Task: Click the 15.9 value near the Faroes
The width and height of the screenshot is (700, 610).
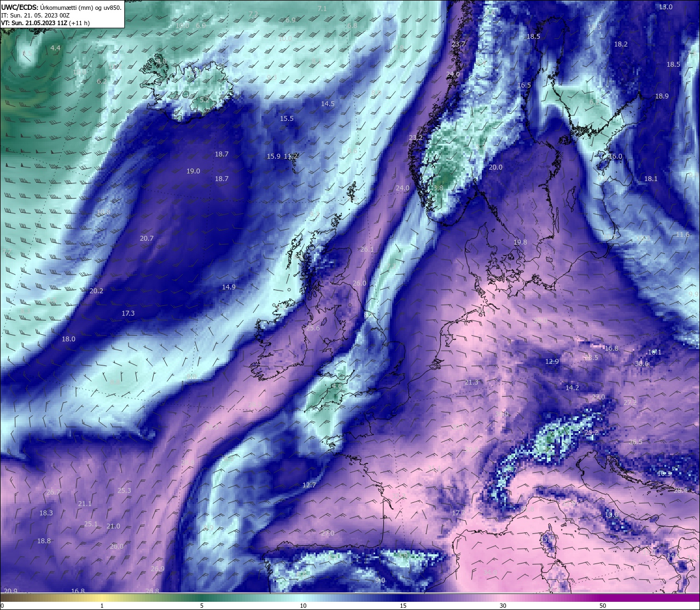Action: (x=273, y=156)
